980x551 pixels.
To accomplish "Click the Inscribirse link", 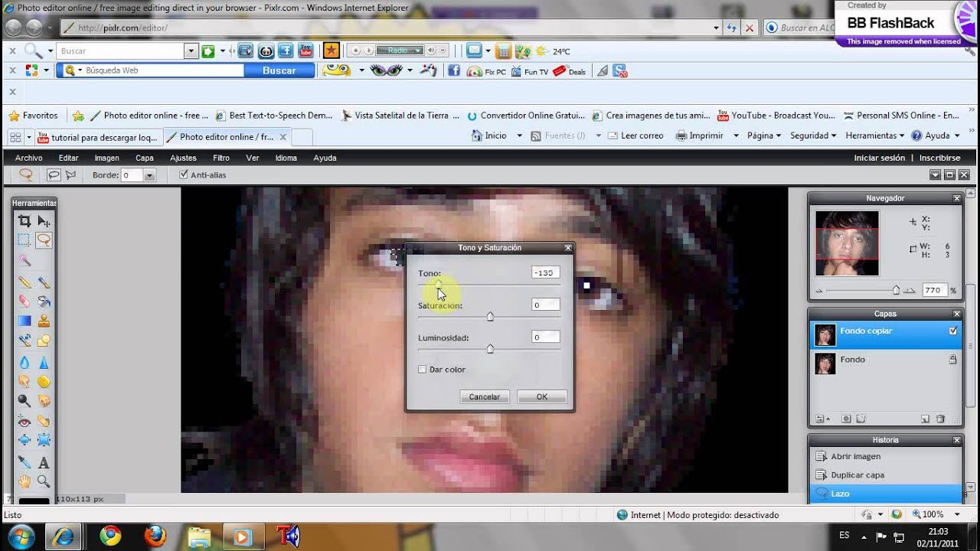I will (x=939, y=158).
